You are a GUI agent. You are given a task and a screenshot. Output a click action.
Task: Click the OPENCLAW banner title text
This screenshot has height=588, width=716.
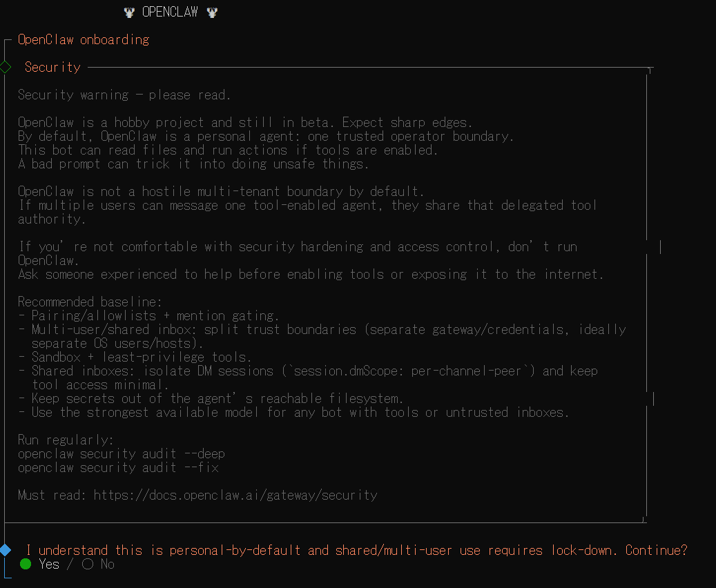[170, 12]
